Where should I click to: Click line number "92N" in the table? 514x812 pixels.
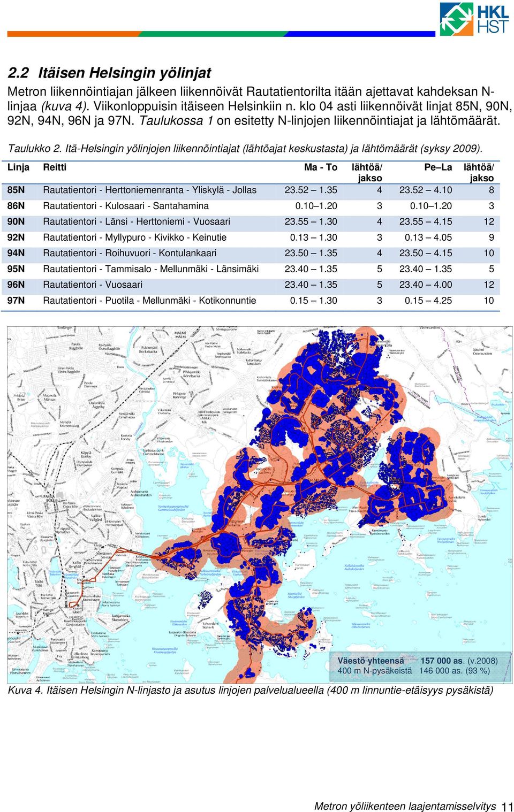(x=16, y=238)
